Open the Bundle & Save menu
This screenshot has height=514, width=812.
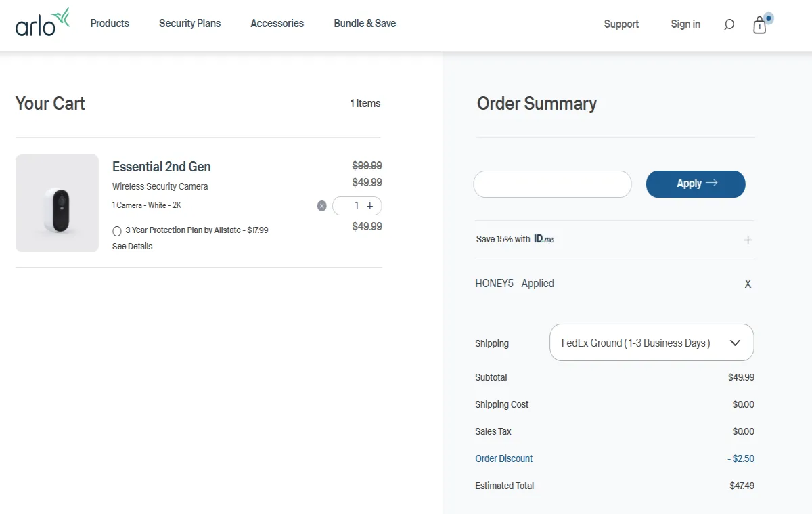coord(365,23)
